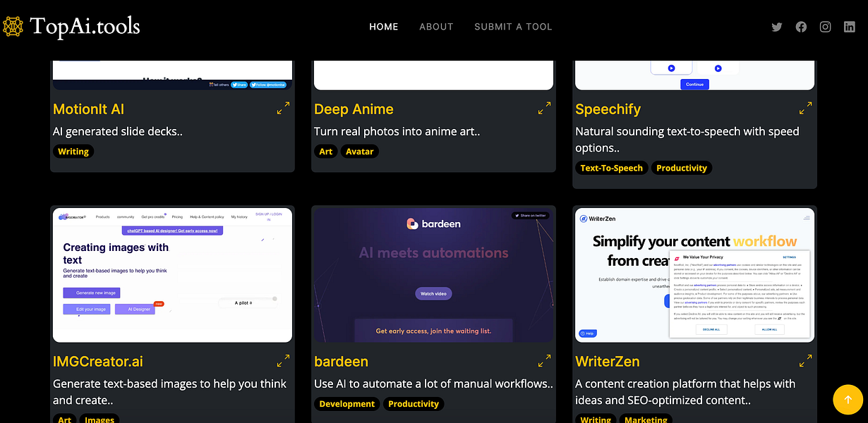The height and width of the screenshot is (423, 868).
Task: Expand the Speechify card with its arrow icon
Action: coord(805,108)
